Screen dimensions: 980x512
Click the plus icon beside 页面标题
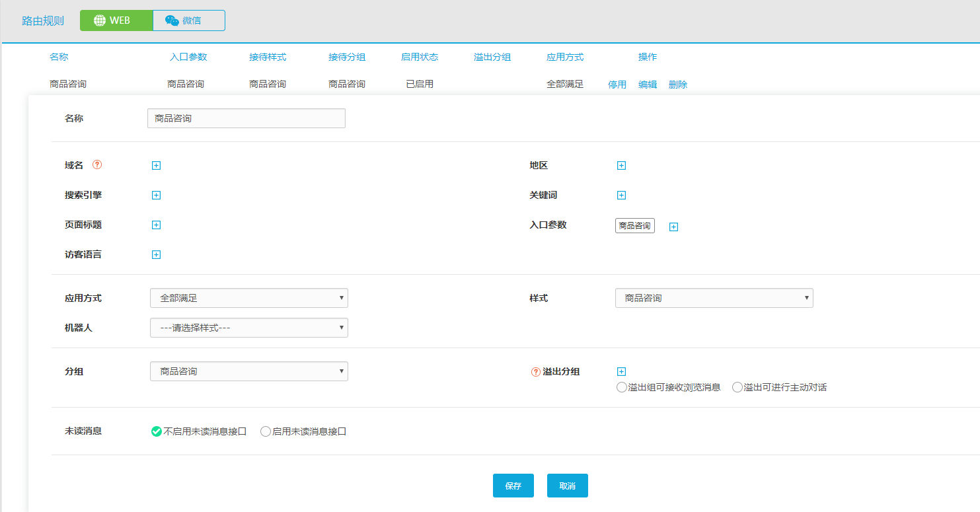coord(156,225)
